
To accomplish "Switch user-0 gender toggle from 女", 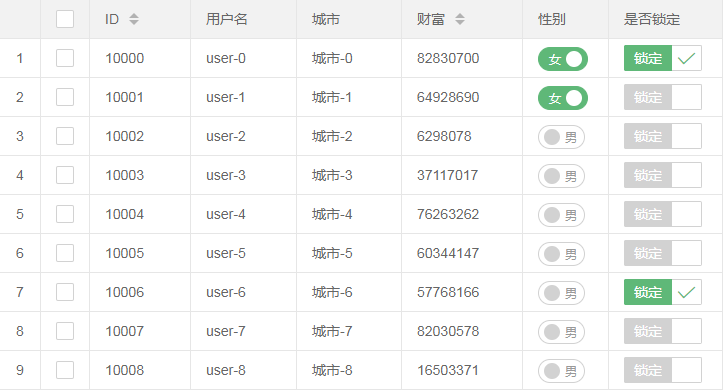I will 563,59.
